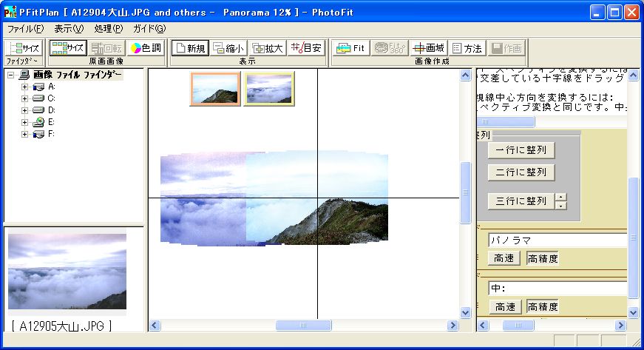This screenshot has height=350, width=644.
Task: Open the 画域 image area tool
Action: pos(428,48)
